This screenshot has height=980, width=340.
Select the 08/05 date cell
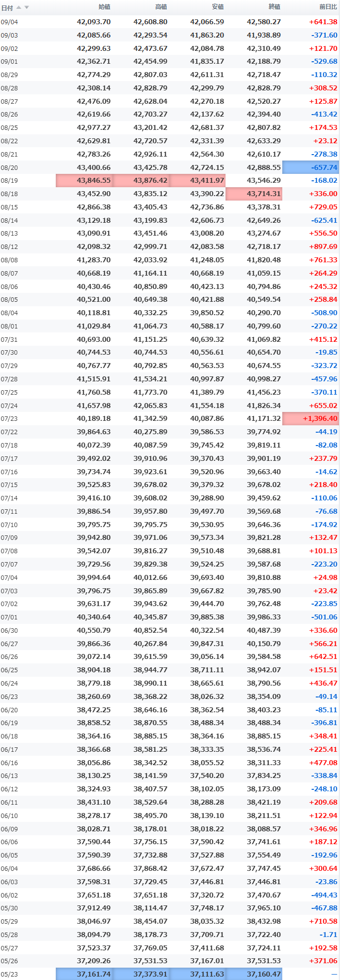9,300
